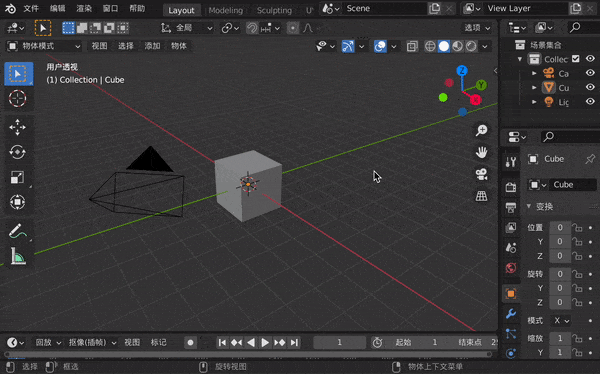Click the viewport zoom magnifier icon
This screenshot has width=600, height=374.
[x=481, y=130]
